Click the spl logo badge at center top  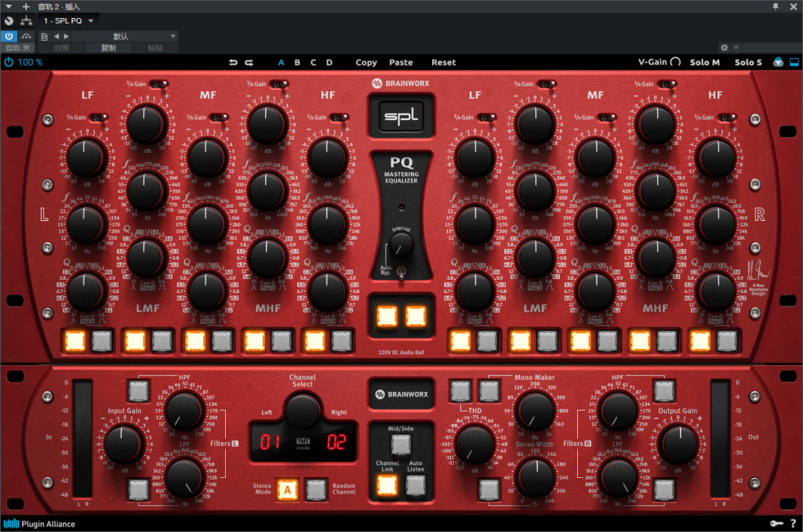tap(401, 116)
